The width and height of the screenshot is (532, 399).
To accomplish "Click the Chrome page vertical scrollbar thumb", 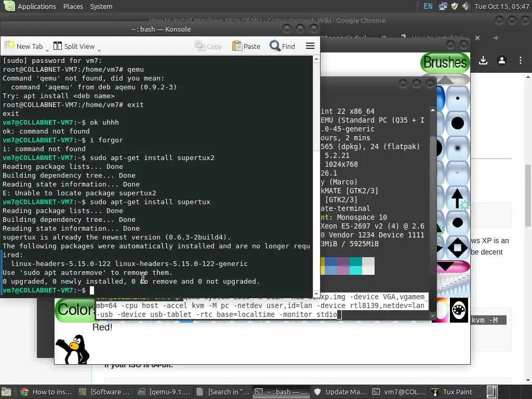I will pyautogui.click(x=528, y=195).
